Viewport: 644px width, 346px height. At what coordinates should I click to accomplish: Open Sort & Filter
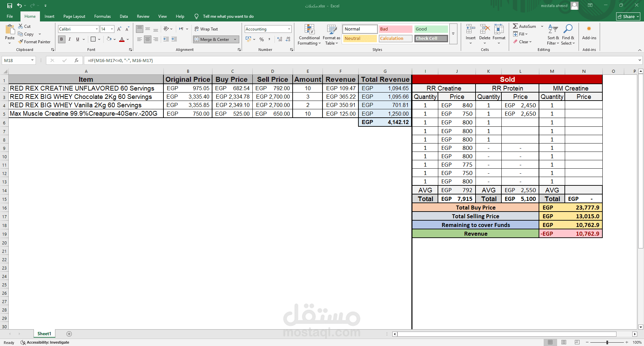pyautogui.click(x=553, y=35)
